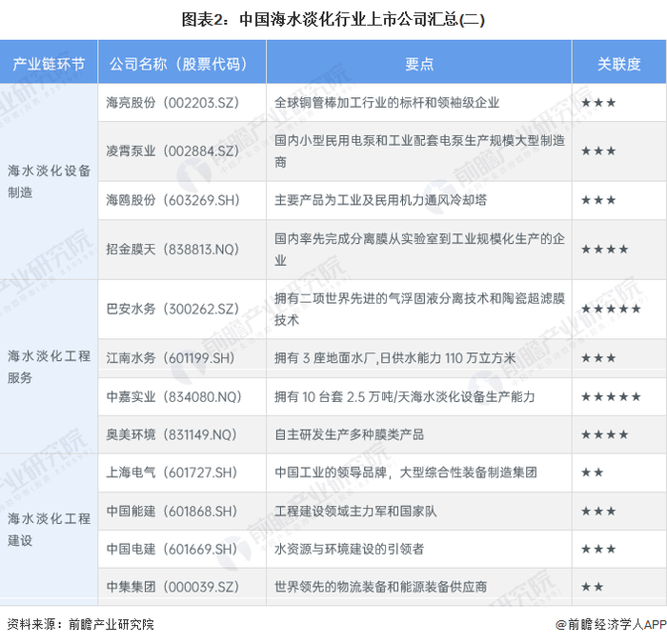Click the star rating for 海鸥股份
Screen dimensions: 667x644
(598, 200)
